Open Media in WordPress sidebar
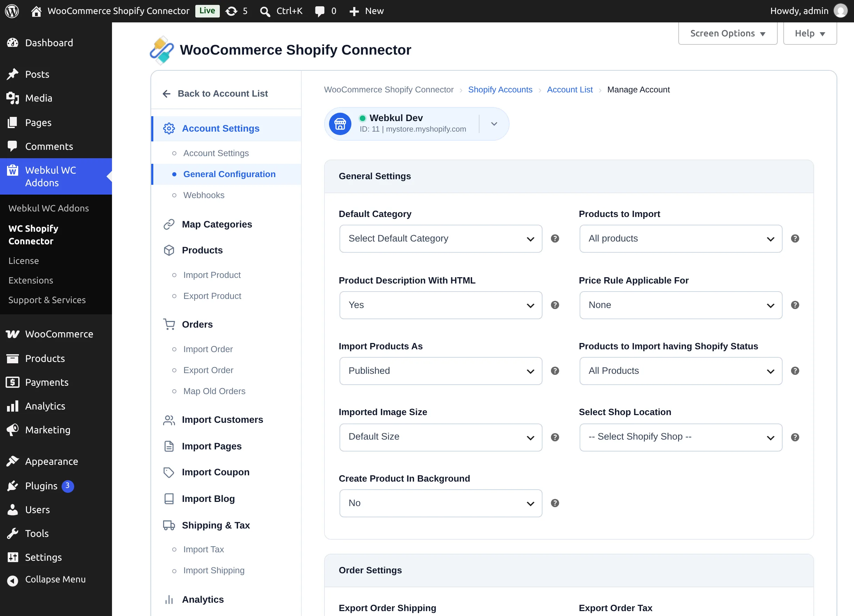 (56, 98)
